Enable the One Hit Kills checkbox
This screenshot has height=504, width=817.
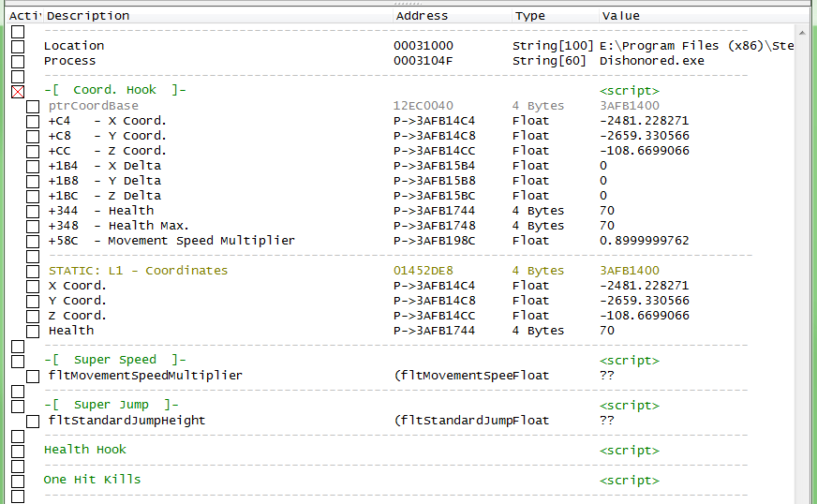(x=18, y=482)
